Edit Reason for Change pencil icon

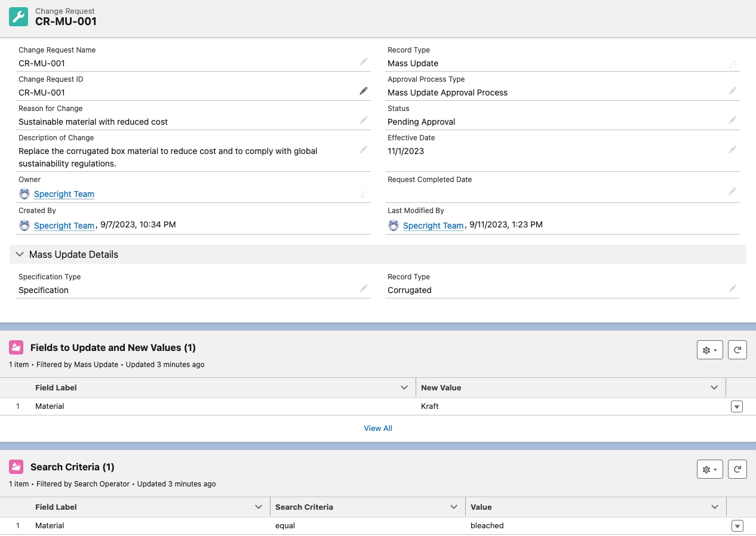tap(364, 121)
